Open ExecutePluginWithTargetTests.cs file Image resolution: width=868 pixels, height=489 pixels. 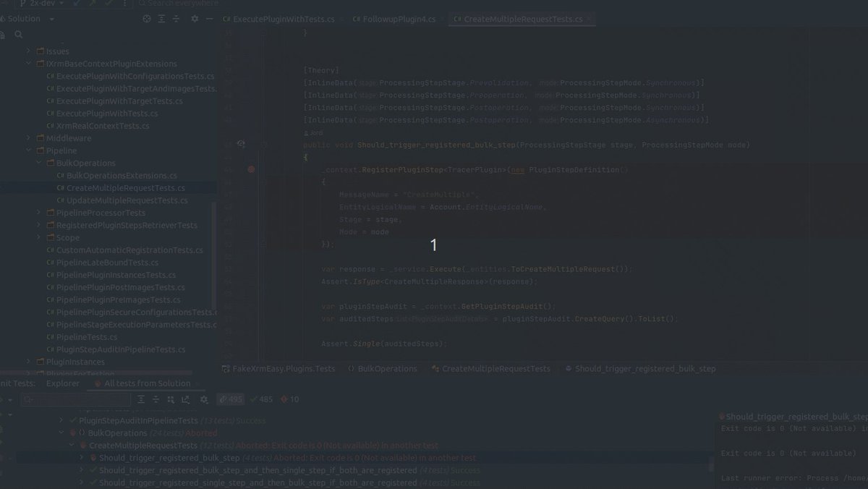coord(114,101)
